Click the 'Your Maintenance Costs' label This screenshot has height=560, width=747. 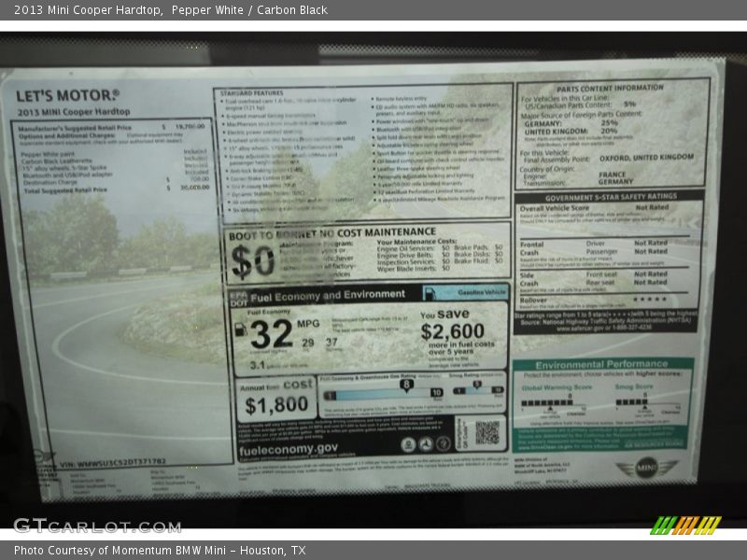coord(416,242)
